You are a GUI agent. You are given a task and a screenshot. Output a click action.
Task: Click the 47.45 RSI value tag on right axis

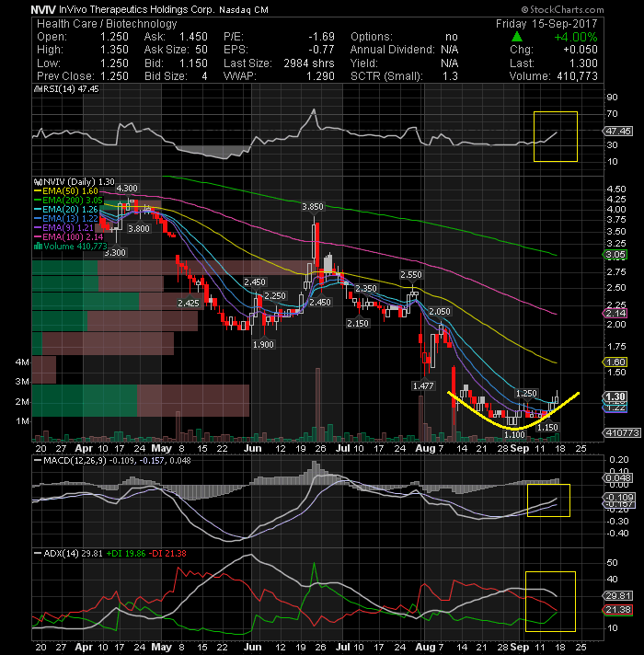pyautogui.click(x=618, y=131)
